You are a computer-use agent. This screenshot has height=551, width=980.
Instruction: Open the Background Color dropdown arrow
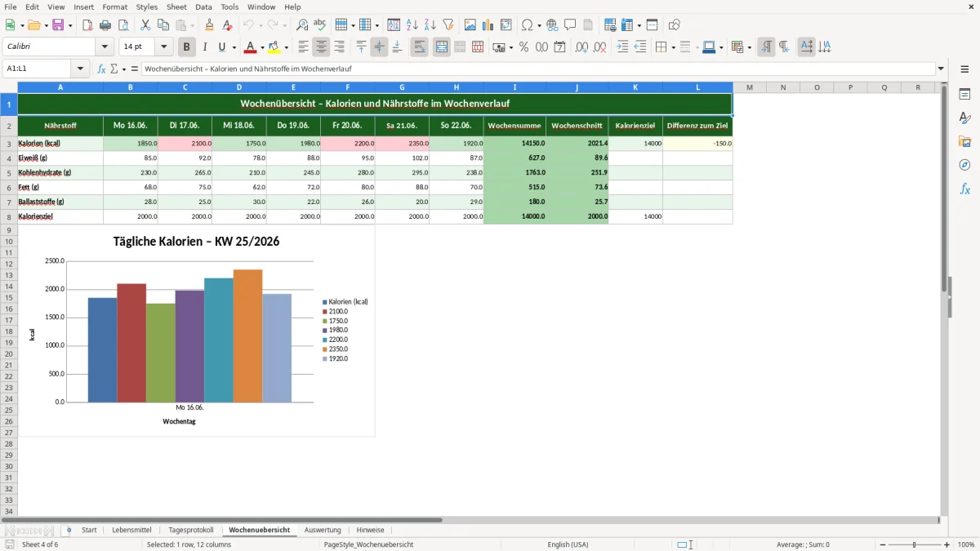click(x=286, y=47)
